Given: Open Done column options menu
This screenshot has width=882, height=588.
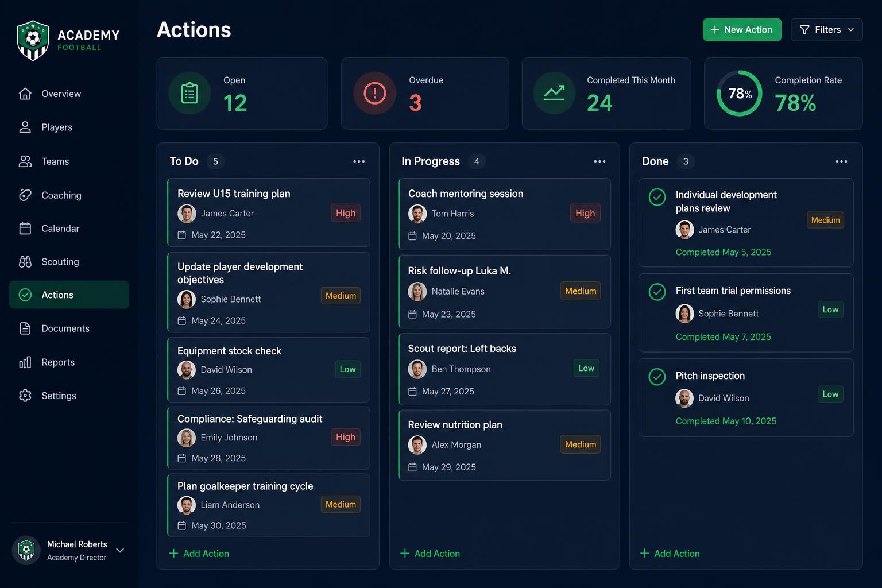Looking at the screenshot, I should click(841, 161).
